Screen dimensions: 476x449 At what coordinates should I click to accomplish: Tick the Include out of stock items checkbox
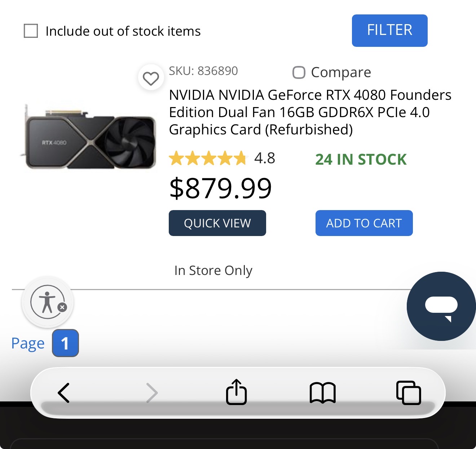click(x=31, y=31)
